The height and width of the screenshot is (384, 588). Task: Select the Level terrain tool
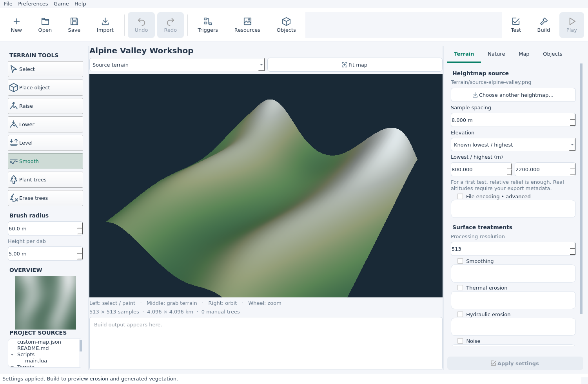click(45, 143)
